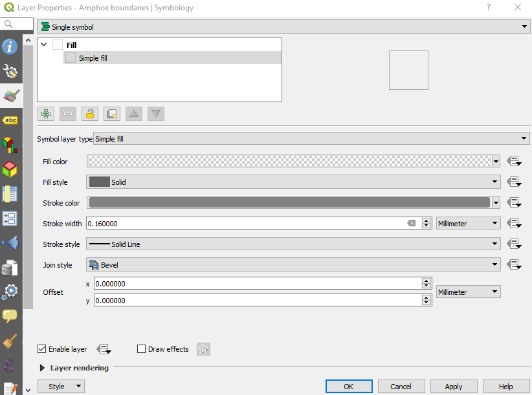Click the green plus add symbol layer button
Screen dimensions: 532x395
point(46,114)
